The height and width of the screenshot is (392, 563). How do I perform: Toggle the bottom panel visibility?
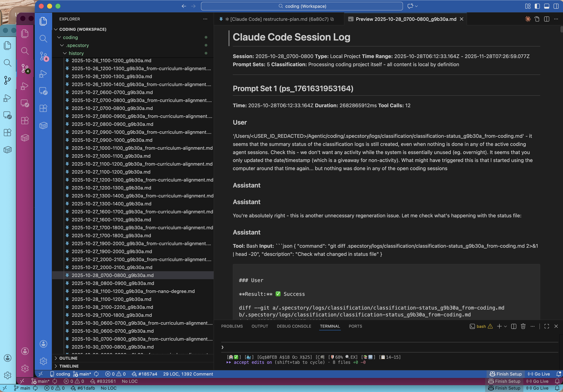(547, 6)
